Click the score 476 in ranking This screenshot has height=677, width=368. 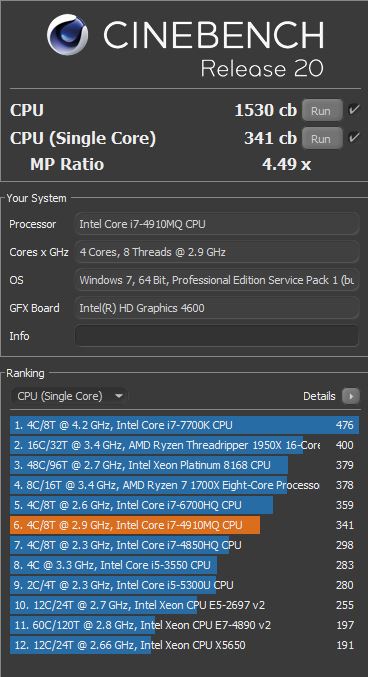point(345,425)
